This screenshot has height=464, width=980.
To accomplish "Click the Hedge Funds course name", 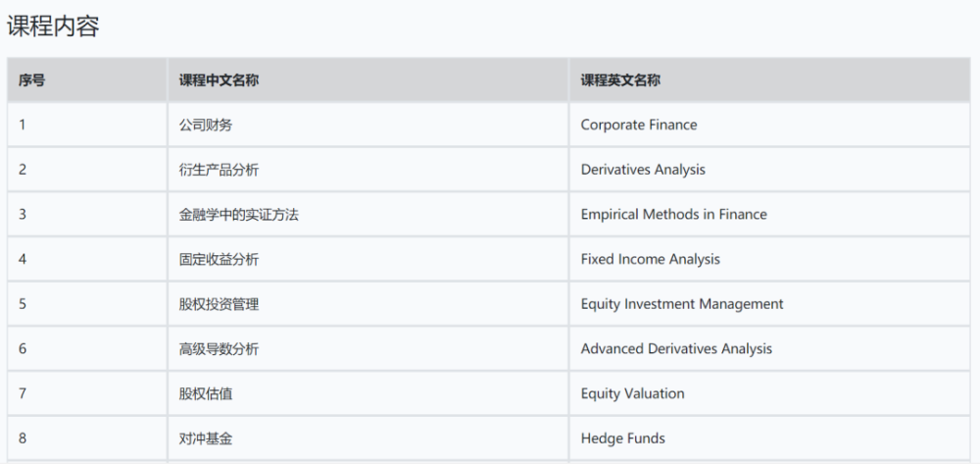I will coord(622,438).
